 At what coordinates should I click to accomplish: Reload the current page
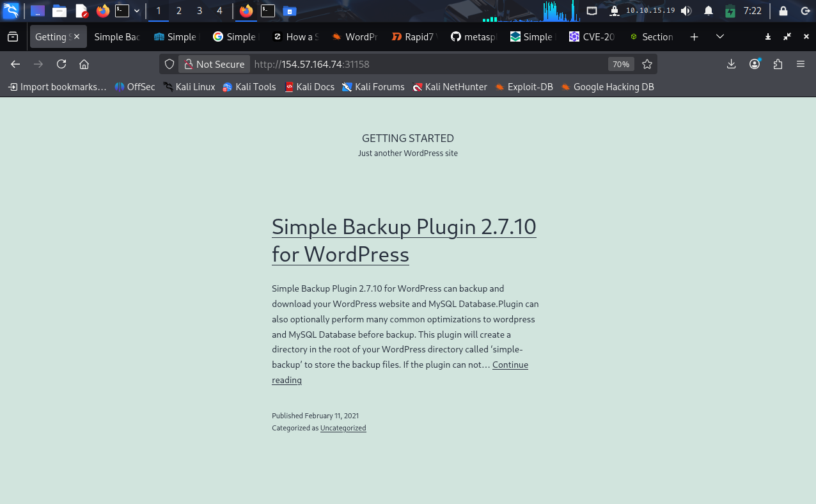(x=61, y=64)
